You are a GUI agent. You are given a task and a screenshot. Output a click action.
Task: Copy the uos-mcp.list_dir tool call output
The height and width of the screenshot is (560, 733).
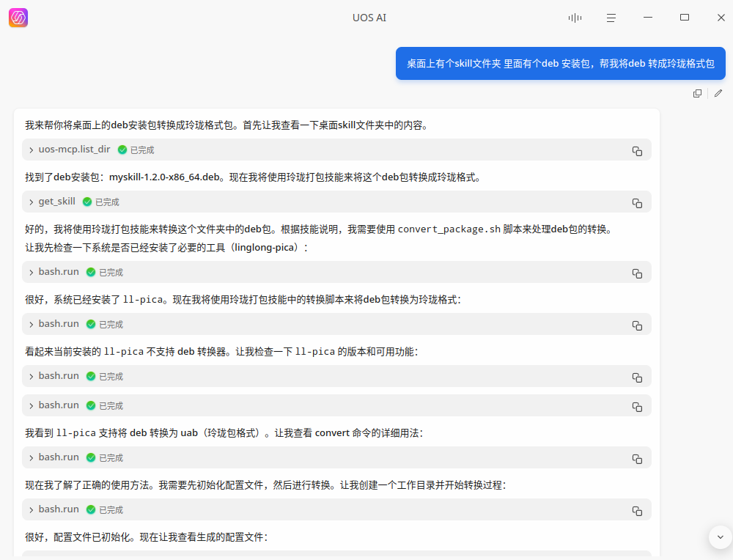point(637,151)
